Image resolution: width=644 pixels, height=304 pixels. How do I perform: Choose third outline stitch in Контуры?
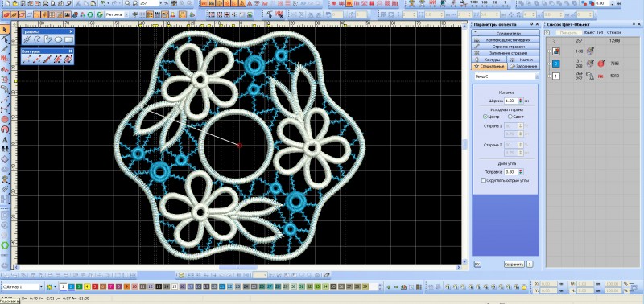(x=48, y=59)
